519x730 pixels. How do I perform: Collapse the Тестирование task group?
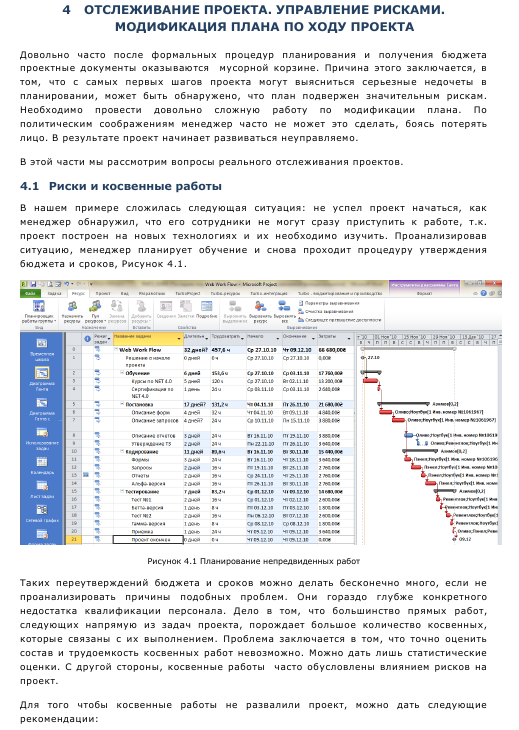[x=122, y=491]
